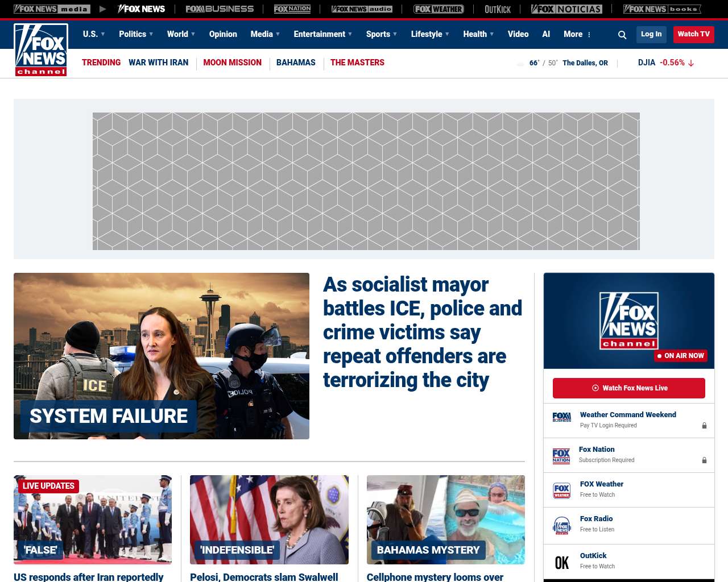Open the More menu with dots
728x582 pixels.
pyautogui.click(x=577, y=34)
